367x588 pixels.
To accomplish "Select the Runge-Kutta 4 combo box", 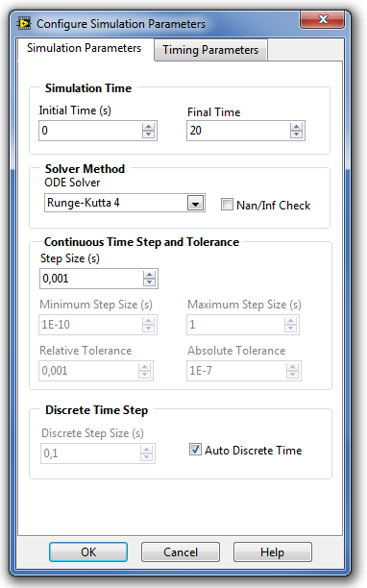I will 125,203.
